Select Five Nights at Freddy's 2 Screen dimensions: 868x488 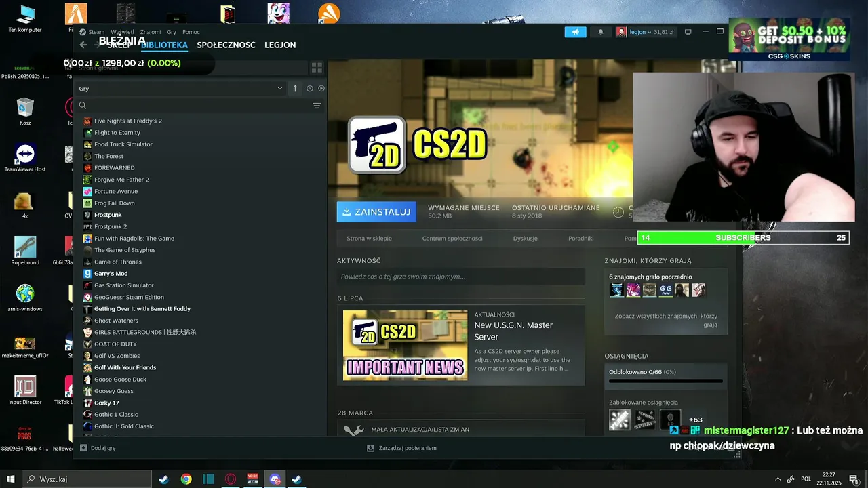pos(128,121)
